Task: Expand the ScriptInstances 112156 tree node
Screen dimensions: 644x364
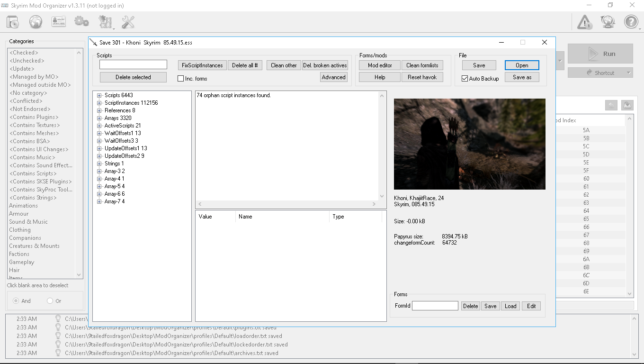Action: [x=98, y=103]
